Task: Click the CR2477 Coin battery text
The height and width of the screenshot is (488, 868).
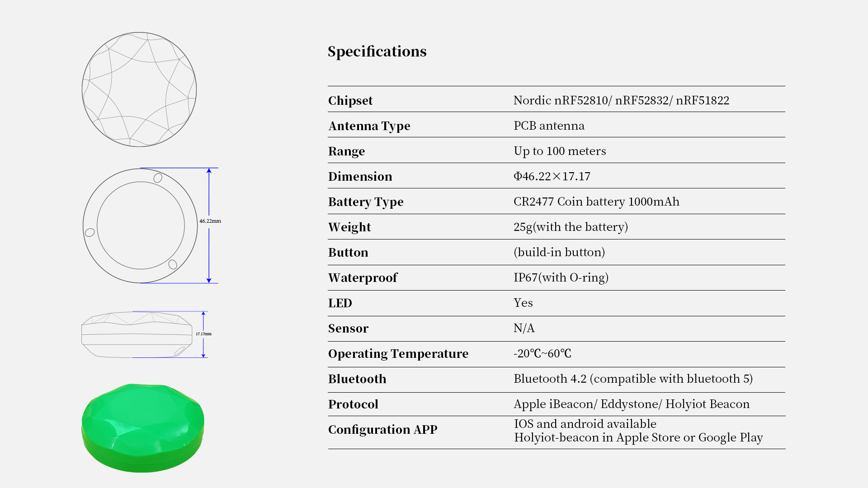Action: tap(596, 202)
